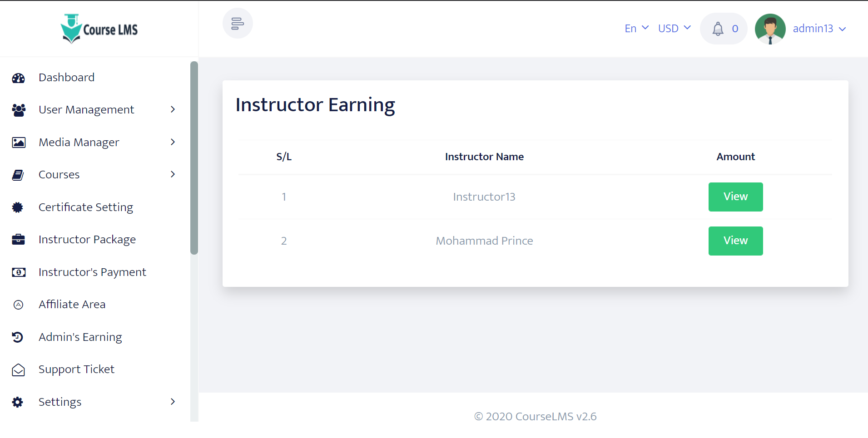Select the Admin's Earning history icon
868x438 pixels.
[18, 337]
